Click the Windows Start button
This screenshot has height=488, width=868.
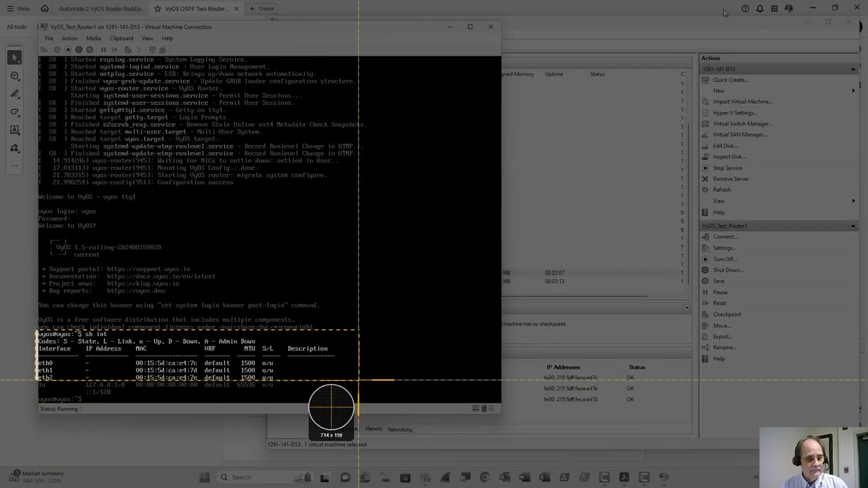click(204, 477)
